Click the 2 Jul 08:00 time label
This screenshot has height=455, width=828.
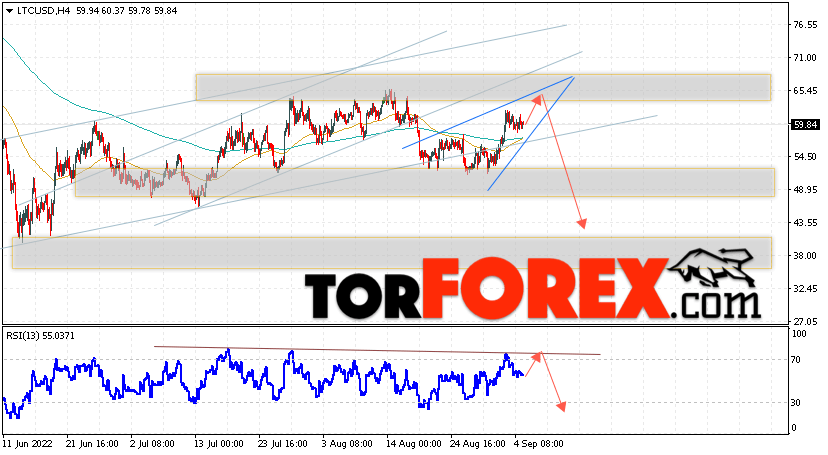coord(152,443)
